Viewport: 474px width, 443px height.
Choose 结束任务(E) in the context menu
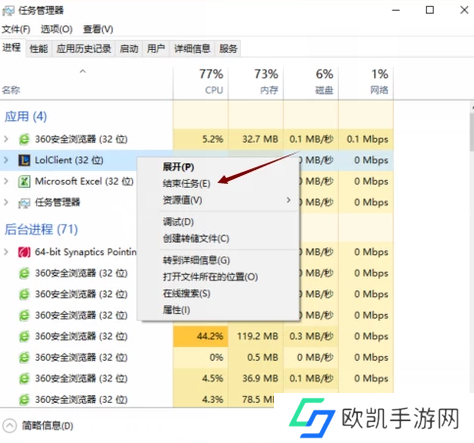click(x=218, y=183)
